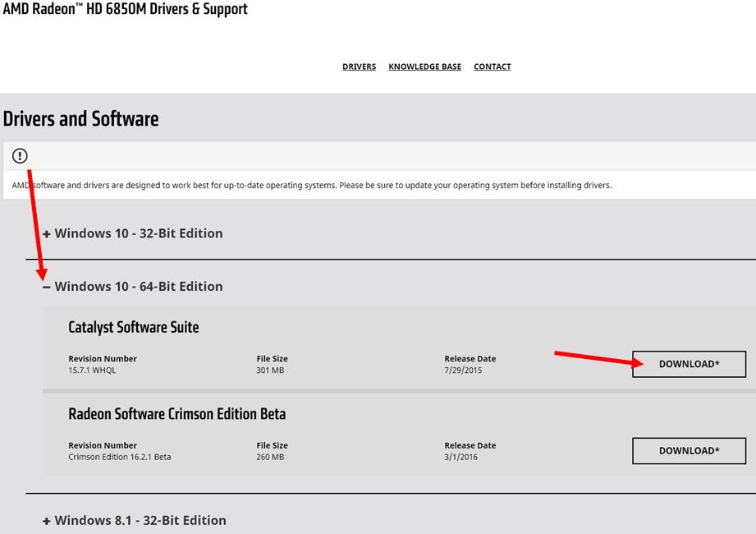The height and width of the screenshot is (534, 756).
Task: Click the exclamation notice icon
Action: (20, 156)
